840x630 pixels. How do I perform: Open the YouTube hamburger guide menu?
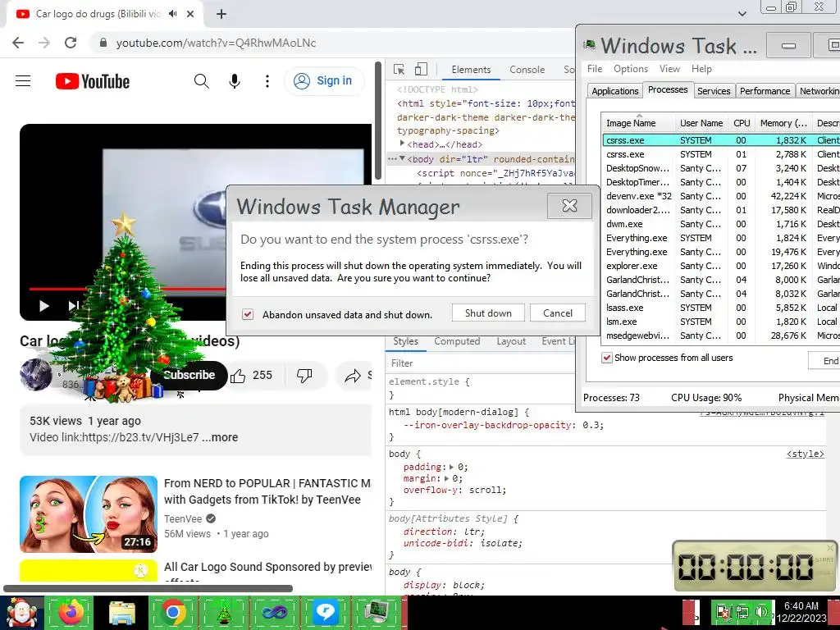[x=23, y=81]
